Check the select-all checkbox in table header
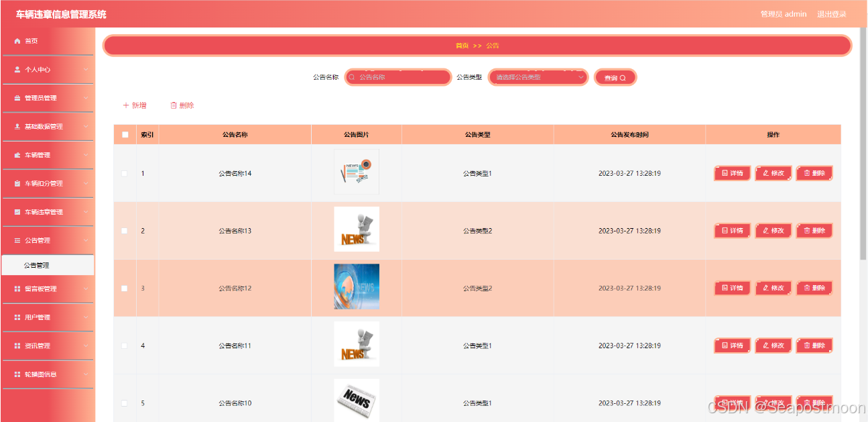This screenshot has height=422, width=868. (x=124, y=134)
